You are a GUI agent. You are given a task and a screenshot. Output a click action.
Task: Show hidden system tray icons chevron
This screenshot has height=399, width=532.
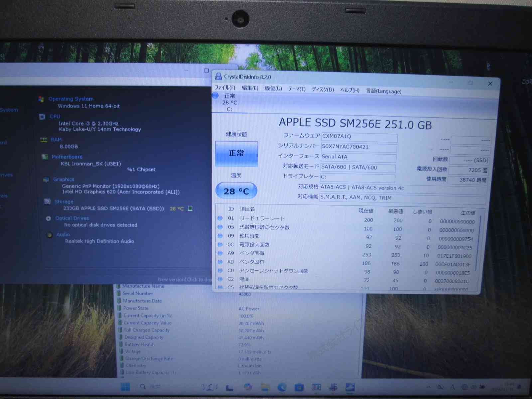pyautogui.click(x=429, y=387)
